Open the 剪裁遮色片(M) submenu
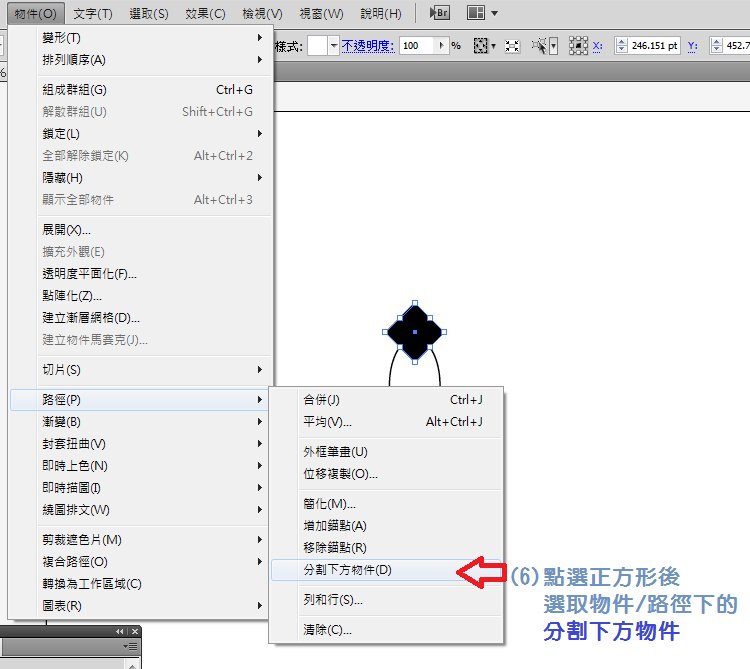This screenshot has width=750, height=669. coord(141,540)
